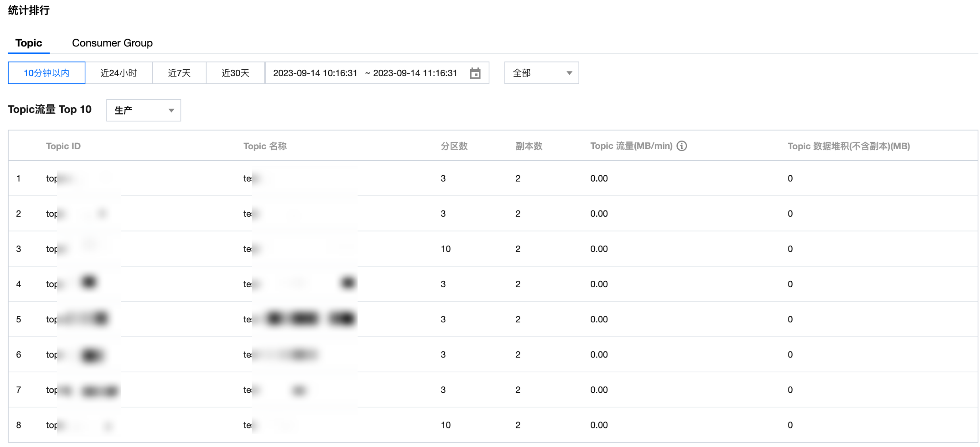Viewport: 980px width, 447px height.
Task: Open the 生产 traffic type dropdown
Action: (143, 110)
